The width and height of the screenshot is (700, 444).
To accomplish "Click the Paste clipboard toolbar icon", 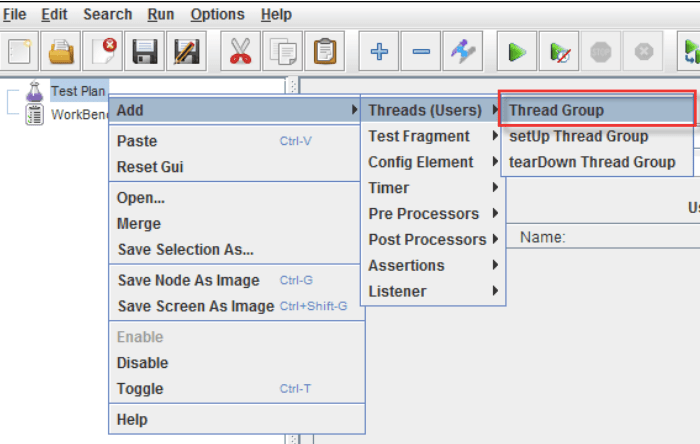I will [325, 51].
